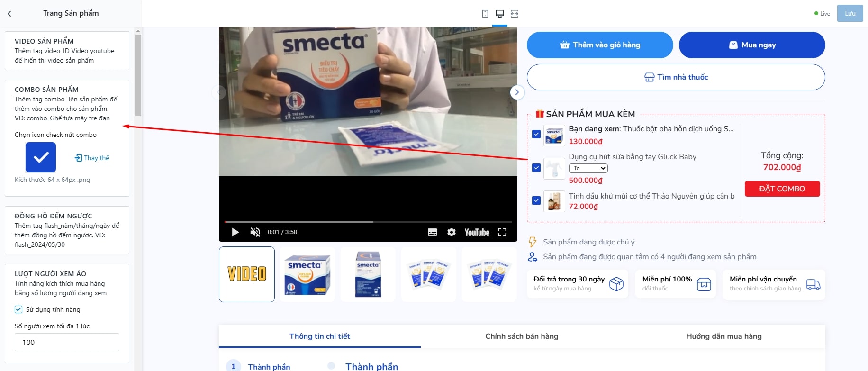Uncheck the Smecta combo product checkbox
This screenshot has height=371, width=868.
[x=536, y=134]
